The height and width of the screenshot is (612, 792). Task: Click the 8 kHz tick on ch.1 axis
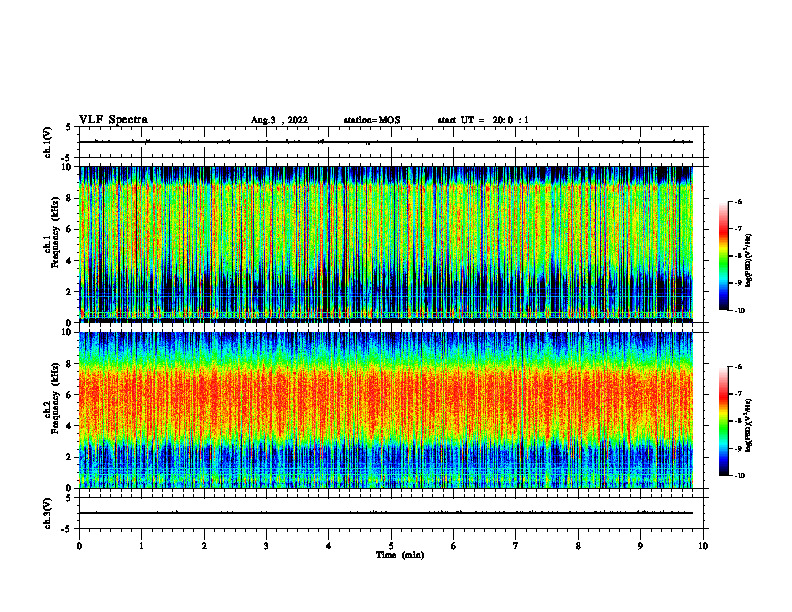pos(70,198)
